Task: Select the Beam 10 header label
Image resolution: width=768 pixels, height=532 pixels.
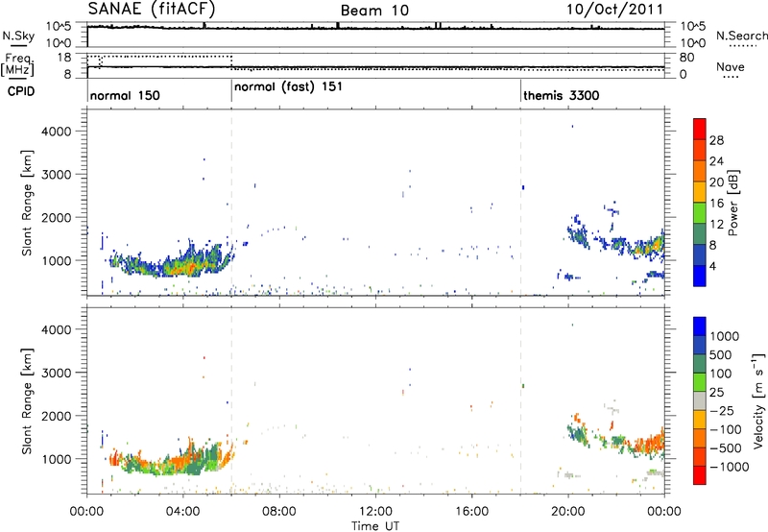Action: coord(374,11)
